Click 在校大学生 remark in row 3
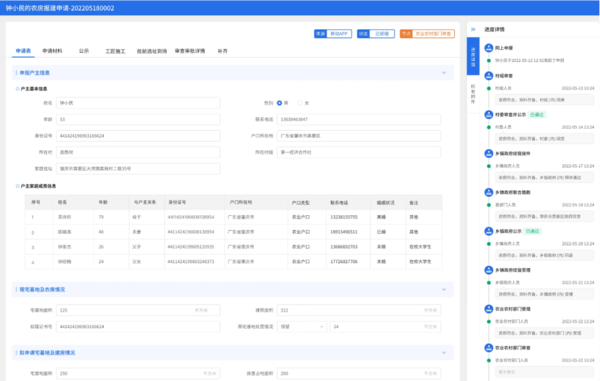The image size is (600, 381). 420,247
